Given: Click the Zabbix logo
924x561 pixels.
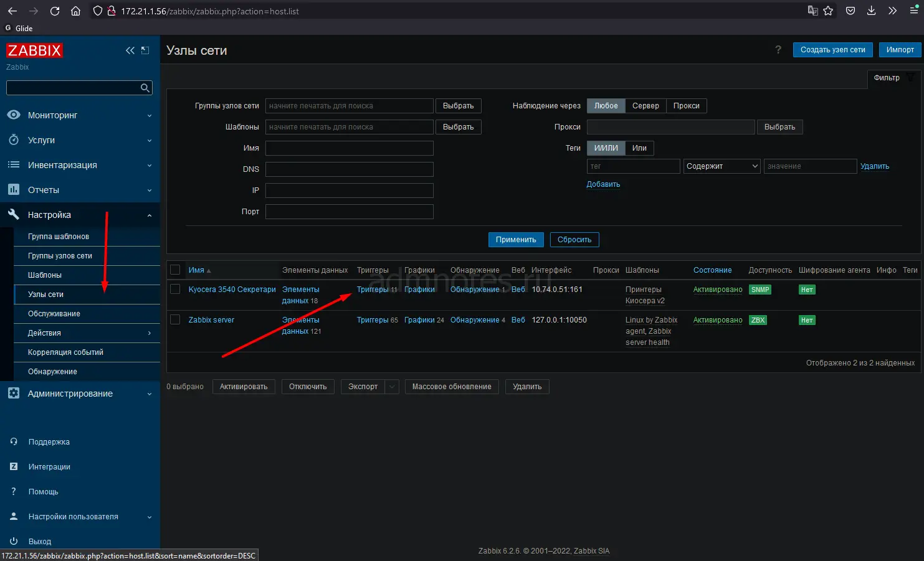Looking at the screenshot, I should [34, 50].
